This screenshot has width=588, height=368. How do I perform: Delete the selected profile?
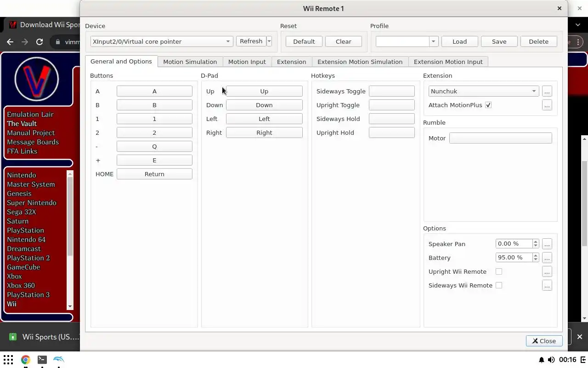[x=538, y=41]
